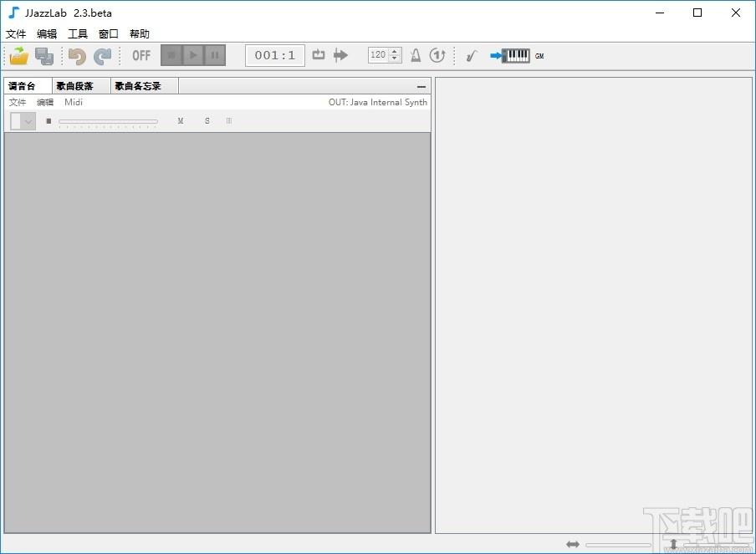Switch to the 调音台 tab
The height and width of the screenshot is (554, 756).
28,86
